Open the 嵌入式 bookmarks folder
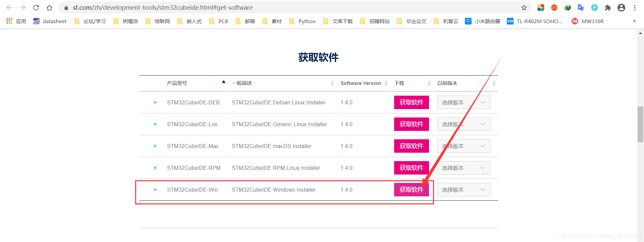The image size is (644, 242). [x=190, y=21]
